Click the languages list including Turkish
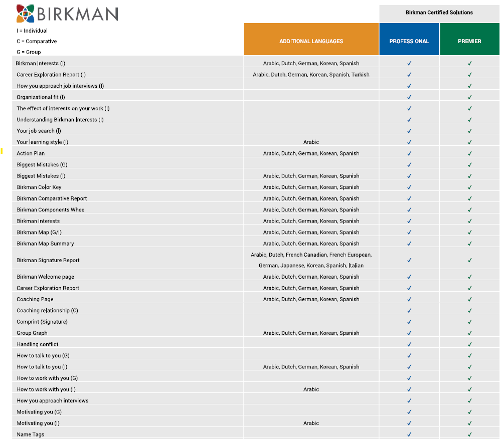The height and width of the screenshot is (439, 504). (x=311, y=75)
